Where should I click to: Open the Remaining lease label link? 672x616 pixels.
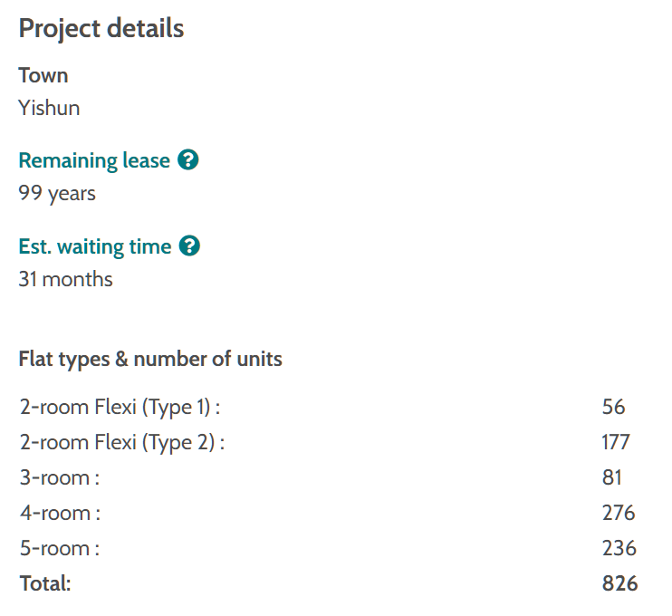click(94, 161)
